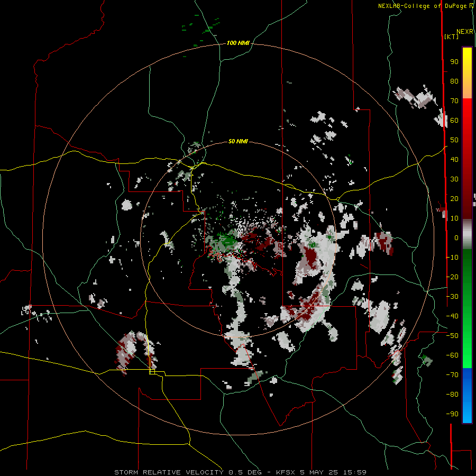Click the positive 60 knot scale label
This screenshot has width=476, height=476.
(x=454, y=121)
